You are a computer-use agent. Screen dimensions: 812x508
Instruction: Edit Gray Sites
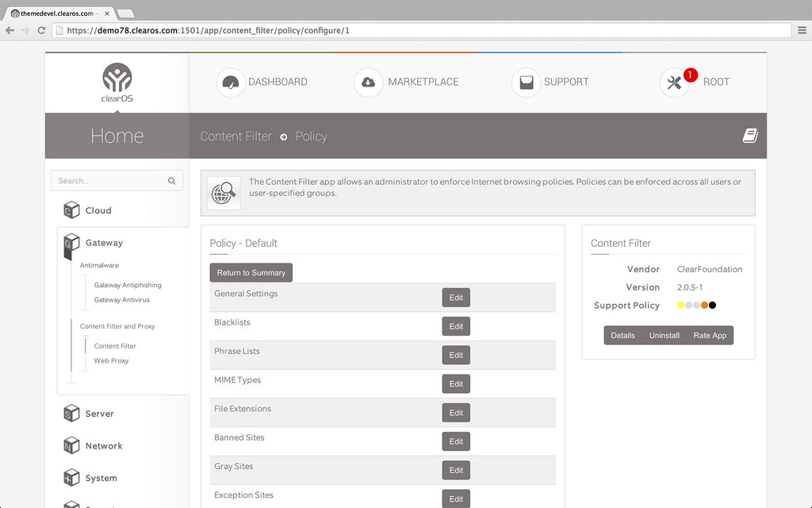[456, 470]
